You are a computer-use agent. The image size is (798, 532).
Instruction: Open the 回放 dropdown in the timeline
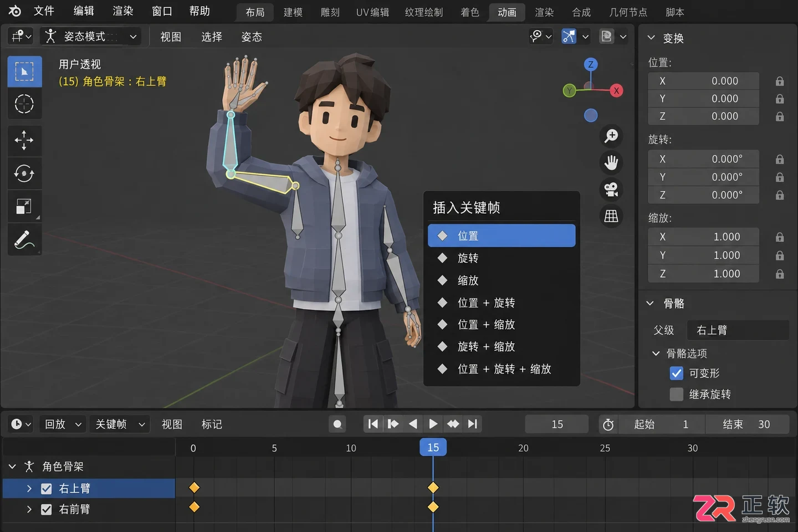[63, 424]
